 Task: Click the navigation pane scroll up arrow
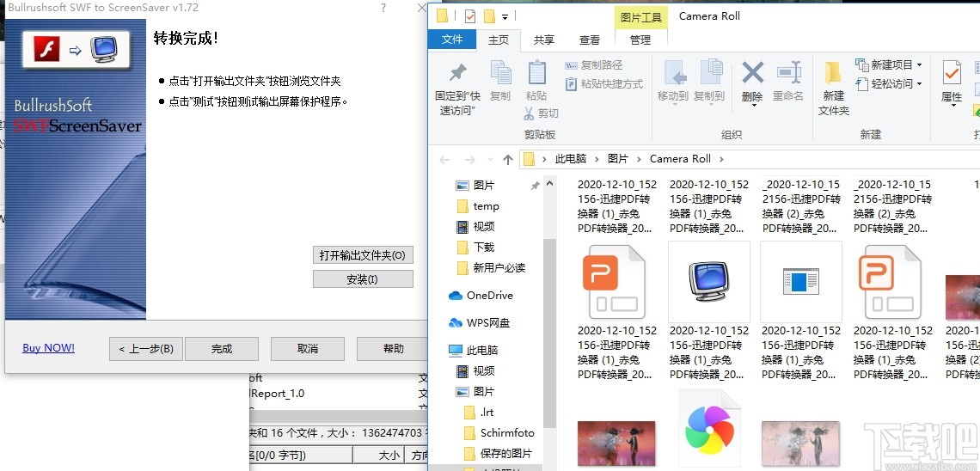pos(549,184)
